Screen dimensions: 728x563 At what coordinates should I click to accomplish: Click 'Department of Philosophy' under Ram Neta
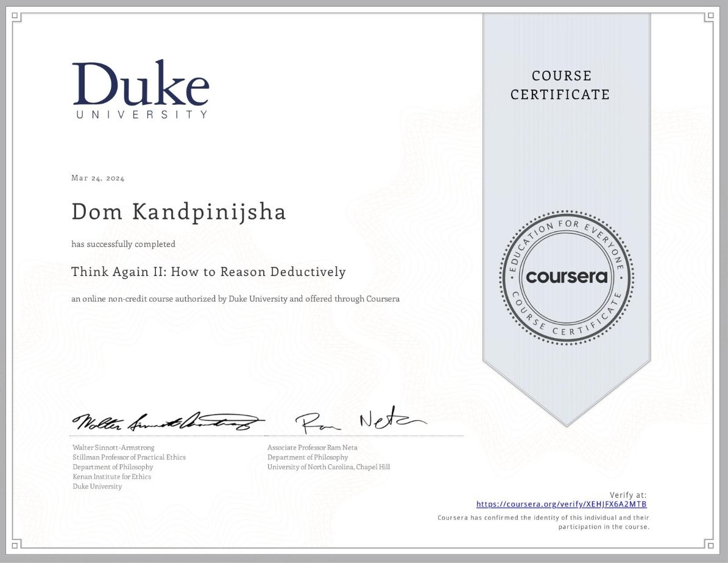coord(308,457)
